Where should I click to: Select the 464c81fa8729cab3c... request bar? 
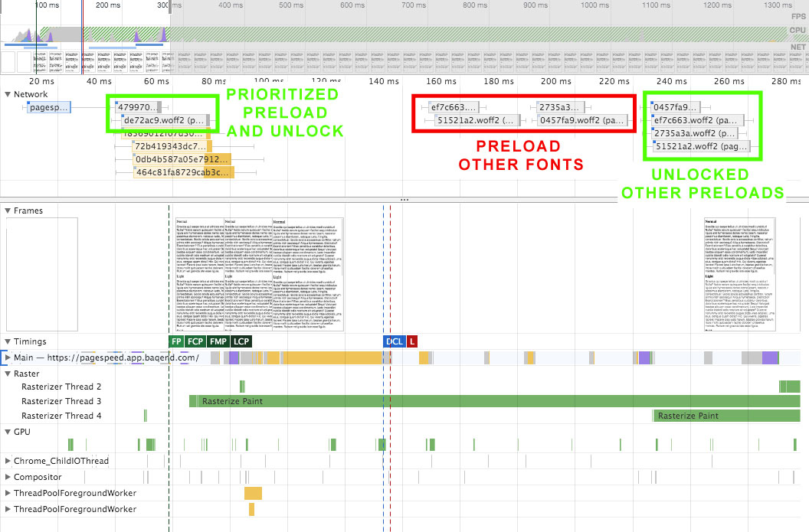(184, 172)
